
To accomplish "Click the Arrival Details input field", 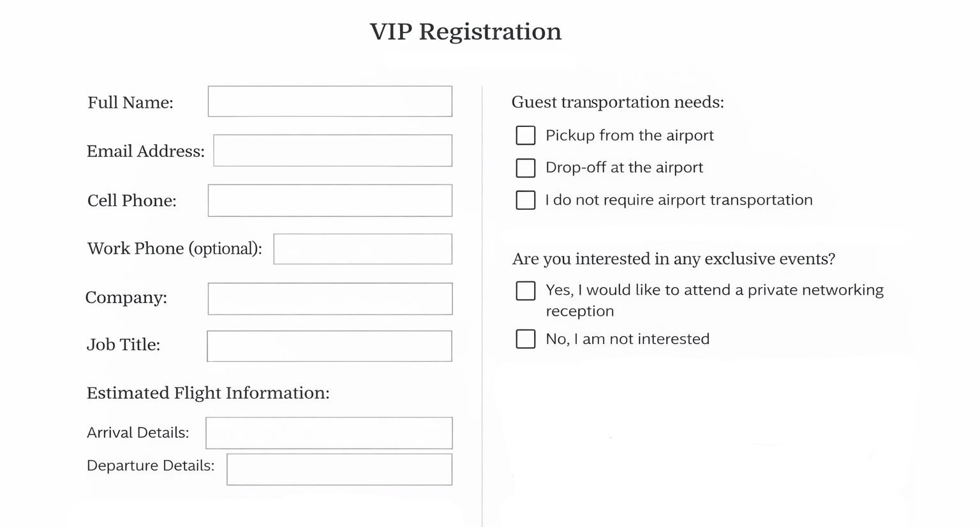I will [329, 433].
